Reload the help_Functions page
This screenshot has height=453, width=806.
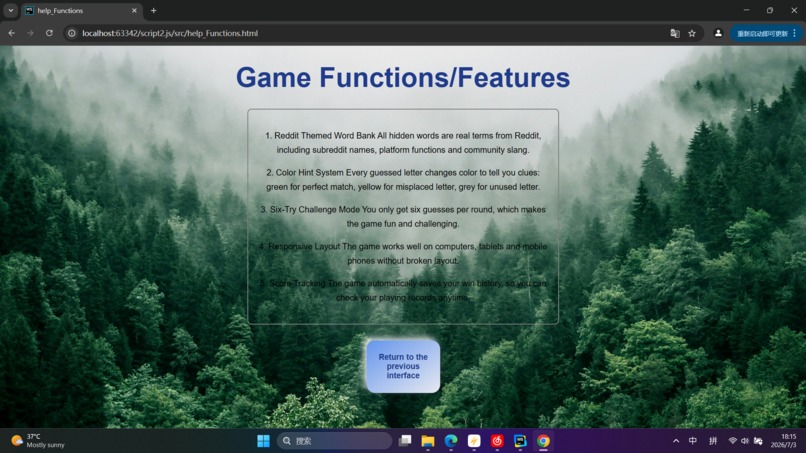click(x=49, y=33)
